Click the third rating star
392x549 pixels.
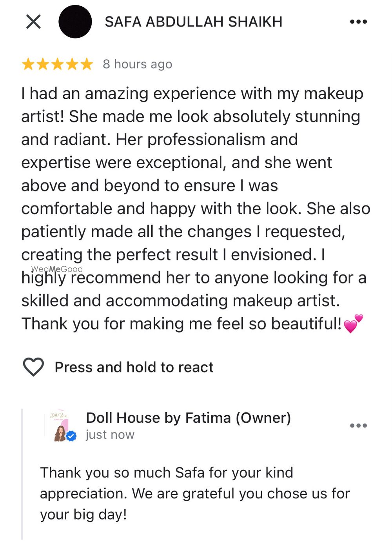[x=57, y=64]
